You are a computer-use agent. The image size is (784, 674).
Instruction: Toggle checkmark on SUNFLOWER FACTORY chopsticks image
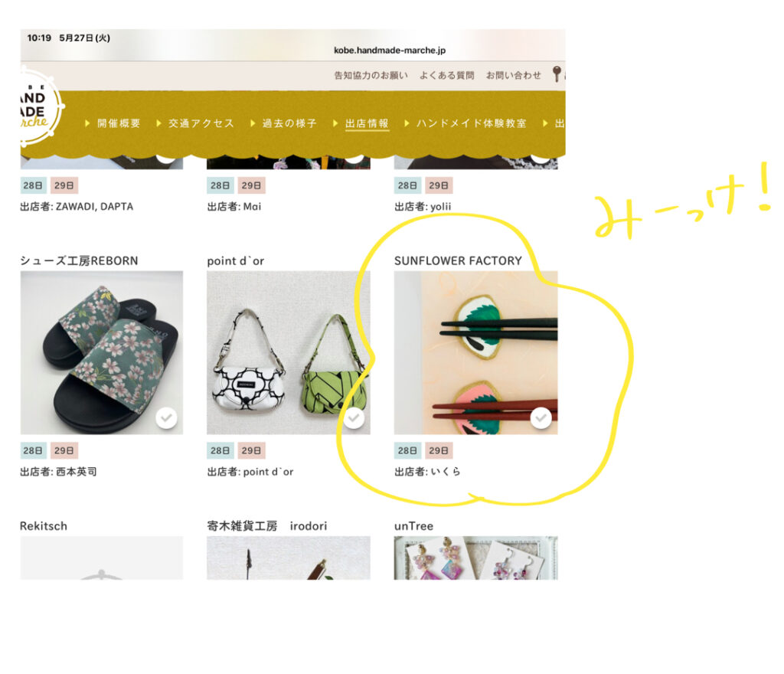tap(541, 417)
